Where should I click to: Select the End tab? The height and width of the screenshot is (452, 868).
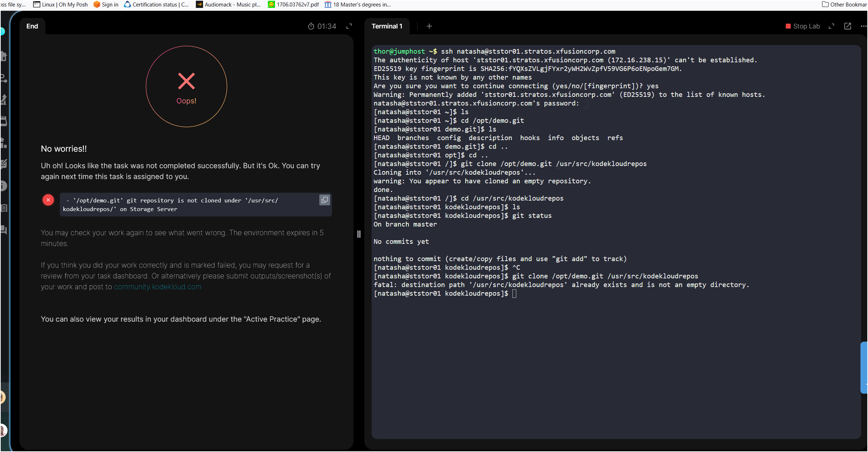(x=32, y=26)
